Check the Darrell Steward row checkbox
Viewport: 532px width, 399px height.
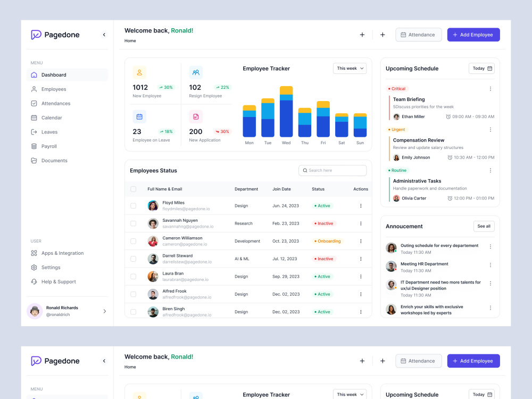(x=134, y=259)
